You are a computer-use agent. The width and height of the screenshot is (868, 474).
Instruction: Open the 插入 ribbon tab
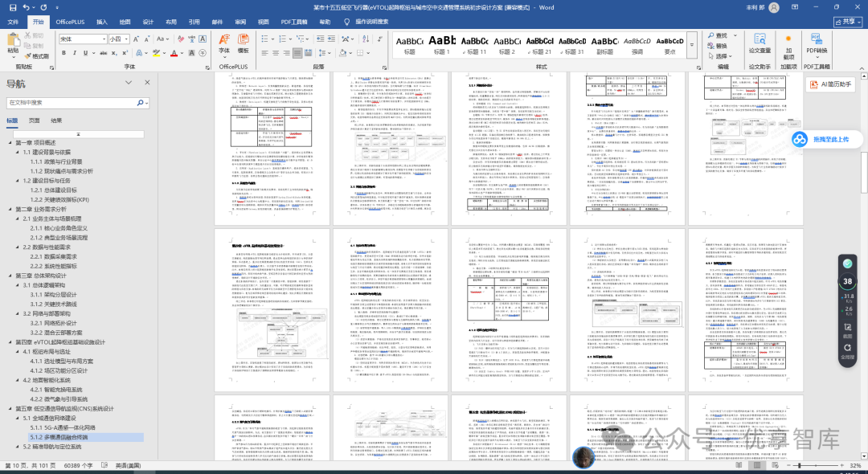point(102,22)
